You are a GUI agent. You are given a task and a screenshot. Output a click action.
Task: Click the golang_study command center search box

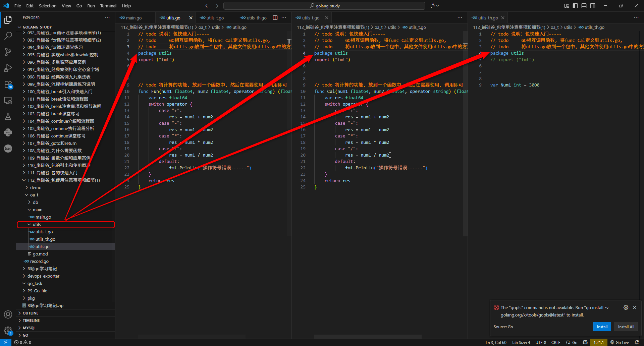[x=324, y=6]
